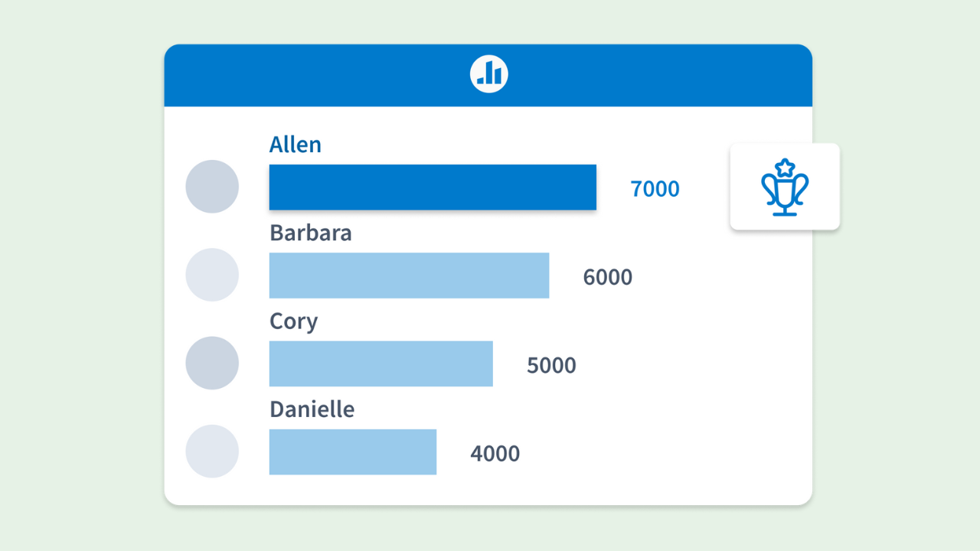Select Cory's 5000 score value
Viewport: 980px width, 551px height.
point(551,365)
